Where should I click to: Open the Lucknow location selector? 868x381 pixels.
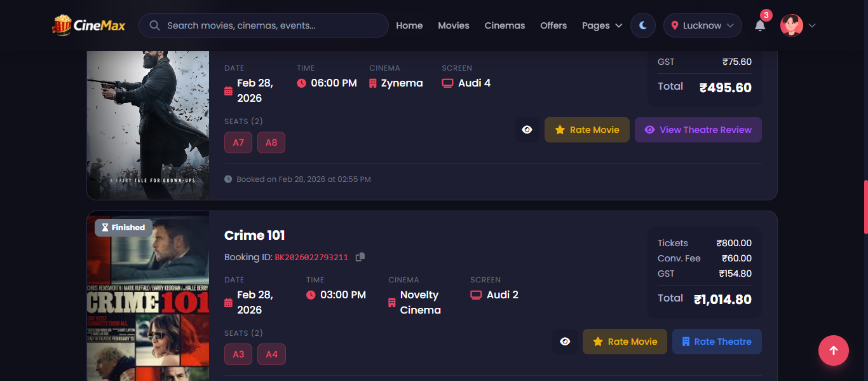702,25
